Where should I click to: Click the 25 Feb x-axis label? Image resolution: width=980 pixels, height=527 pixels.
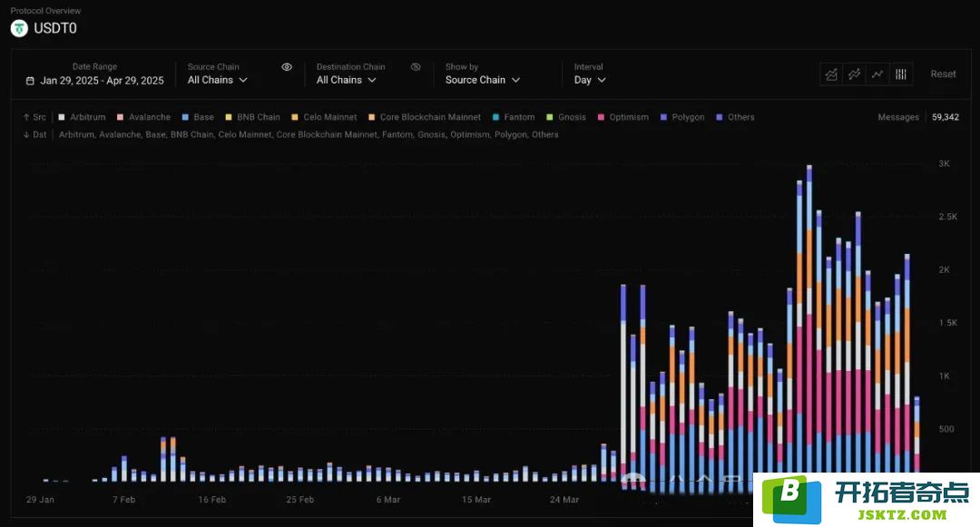click(300, 500)
